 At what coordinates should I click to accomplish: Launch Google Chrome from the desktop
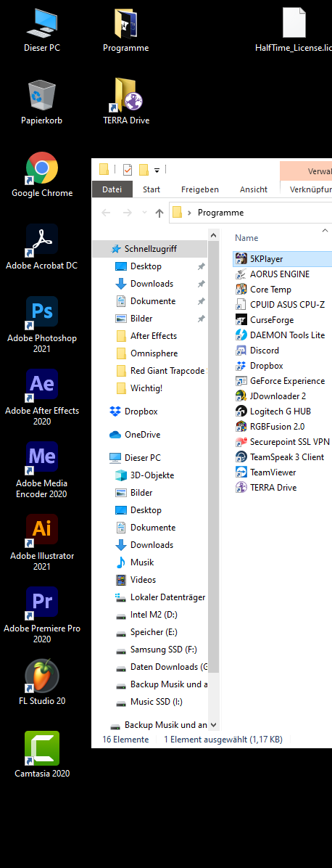[42, 175]
